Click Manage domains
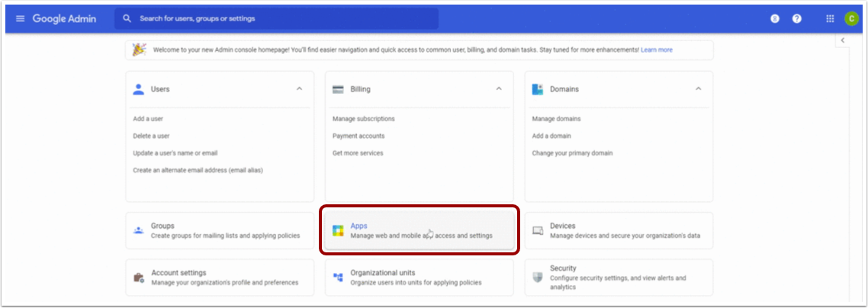Viewport: 868px width, 308px height. coord(556,119)
